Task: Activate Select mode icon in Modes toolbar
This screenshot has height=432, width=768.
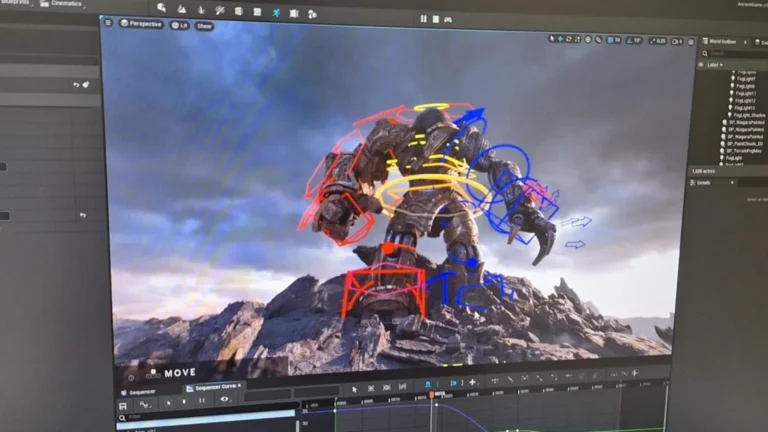Action: click(161, 7)
